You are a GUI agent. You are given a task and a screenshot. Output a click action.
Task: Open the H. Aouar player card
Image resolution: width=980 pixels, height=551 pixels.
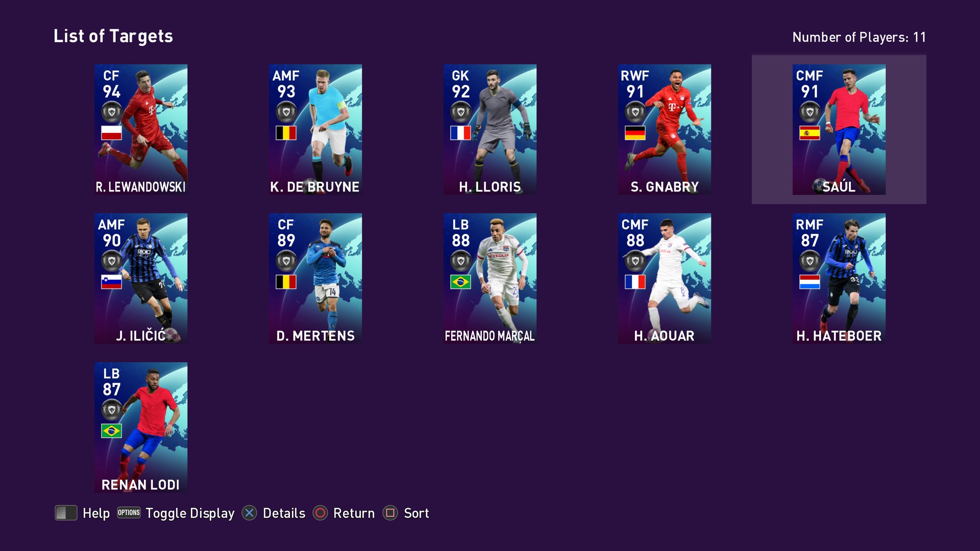[664, 278]
